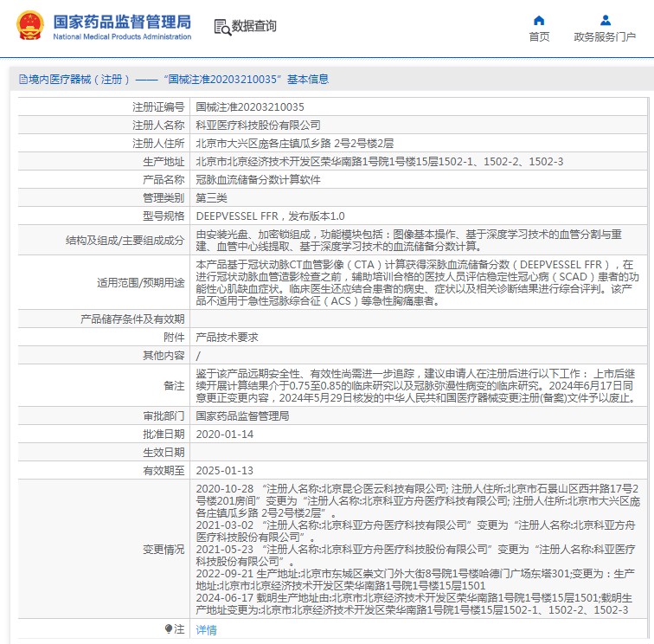The height and width of the screenshot is (644, 654).
Task: Click management category 第三类
Action: point(211,198)
